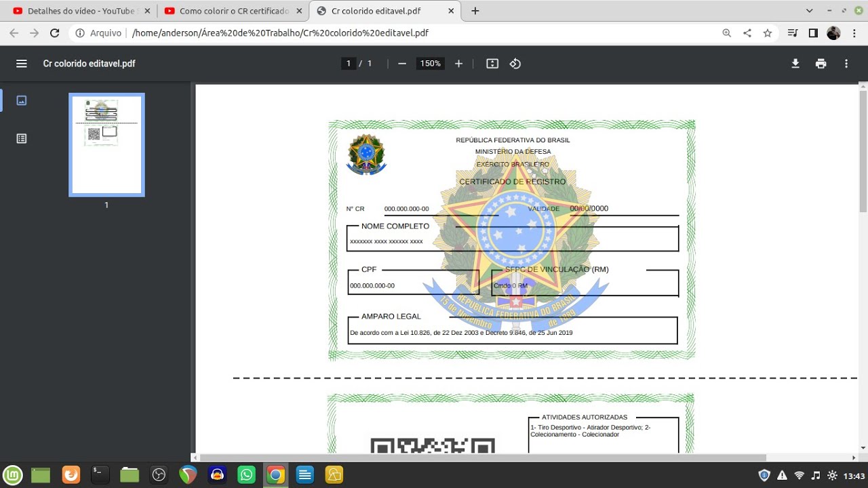Open the PDF viewer more actions menu
The height and width of the screenshot is (488, 868).
pos(846,64)
